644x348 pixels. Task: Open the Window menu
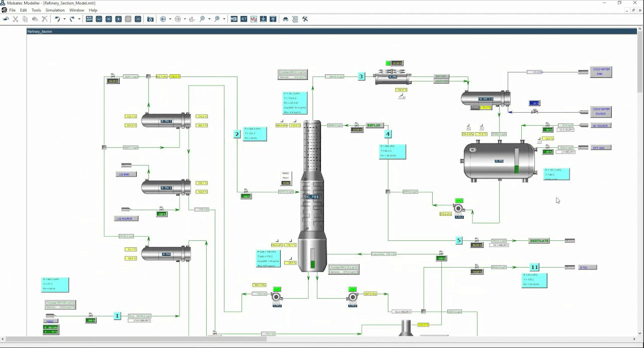pos(77,10)
